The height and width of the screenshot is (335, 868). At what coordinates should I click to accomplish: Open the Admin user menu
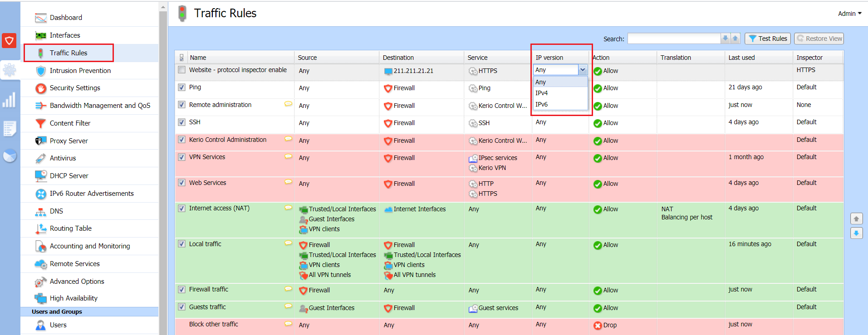pyautogui.click(x=849, y=14)
